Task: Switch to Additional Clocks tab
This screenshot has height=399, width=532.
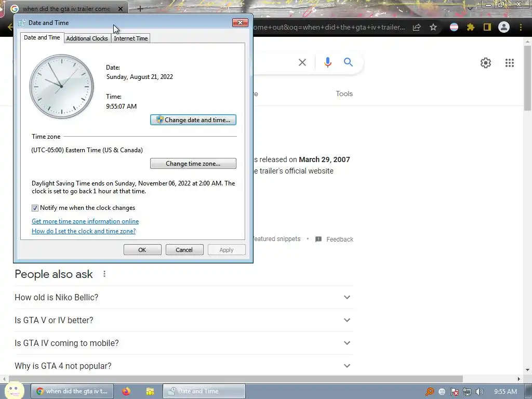Action: pos(87,38)
